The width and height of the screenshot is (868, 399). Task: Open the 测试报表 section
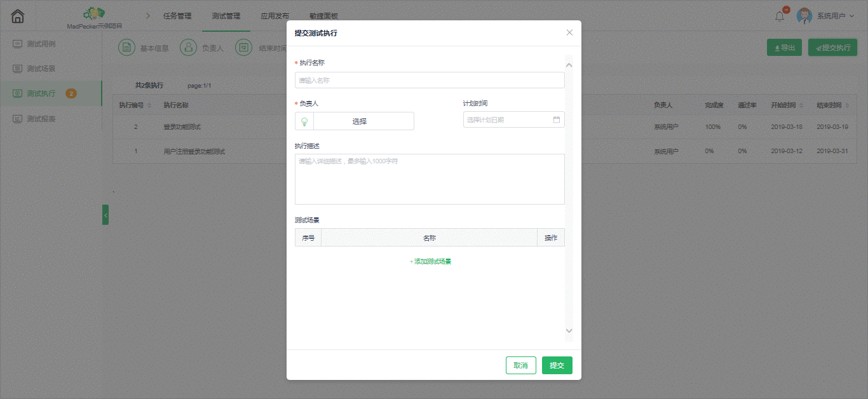[x=38, y=118]
